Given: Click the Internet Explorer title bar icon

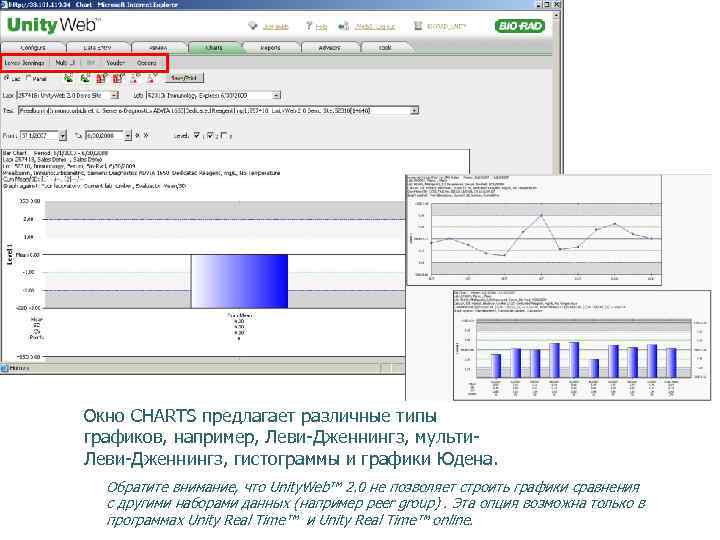Looking at the screenshot, I should click(x=4, y=4).
